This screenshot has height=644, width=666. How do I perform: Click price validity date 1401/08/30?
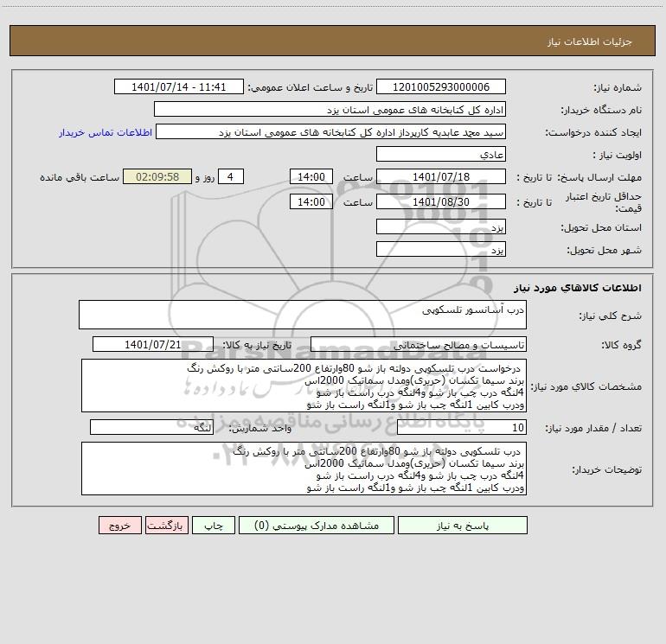point(441,201)
